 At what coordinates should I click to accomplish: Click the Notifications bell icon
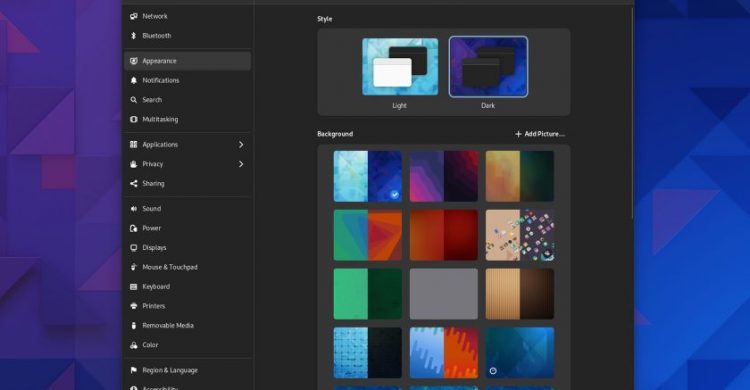point(133,80)
